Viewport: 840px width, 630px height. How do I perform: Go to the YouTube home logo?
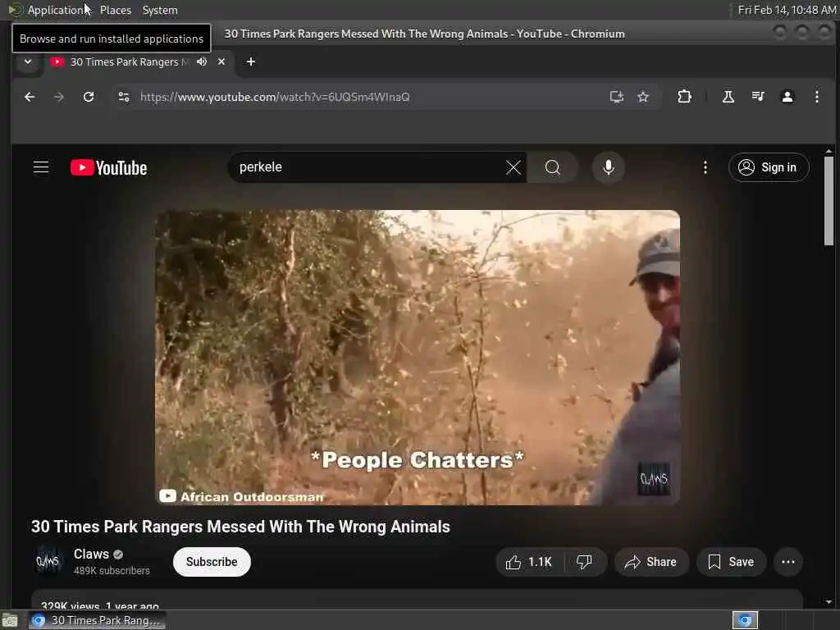[x=109, y=167]
